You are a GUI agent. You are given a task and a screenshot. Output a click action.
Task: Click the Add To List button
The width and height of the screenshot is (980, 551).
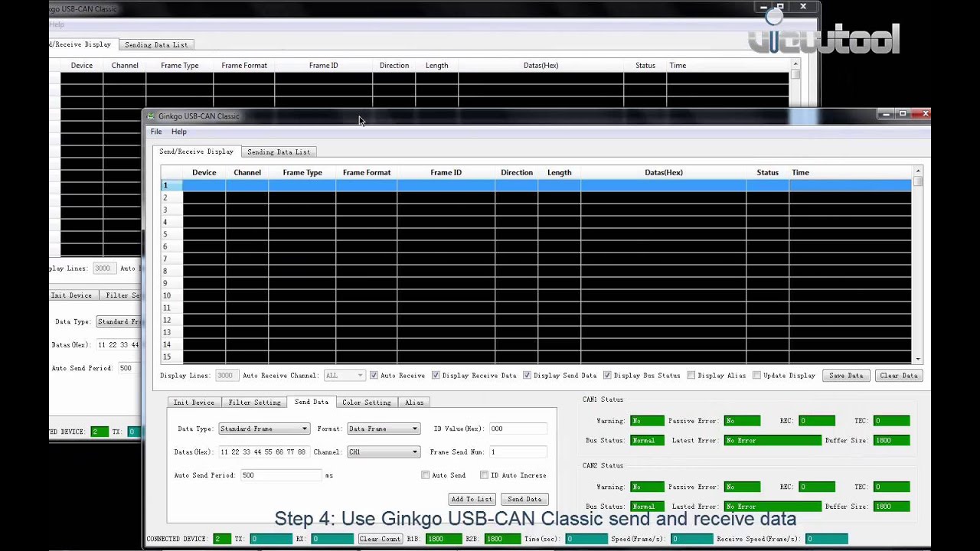click(x=472, y=499)
